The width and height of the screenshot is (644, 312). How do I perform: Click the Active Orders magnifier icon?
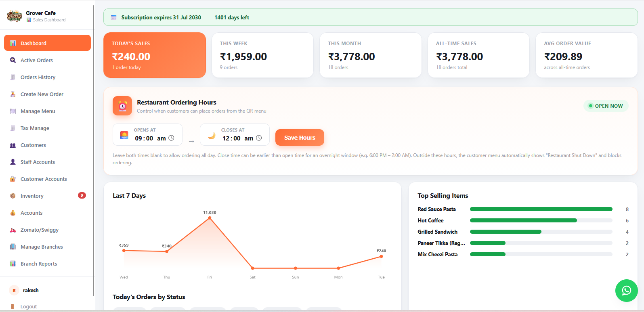(x=13, y=60)
